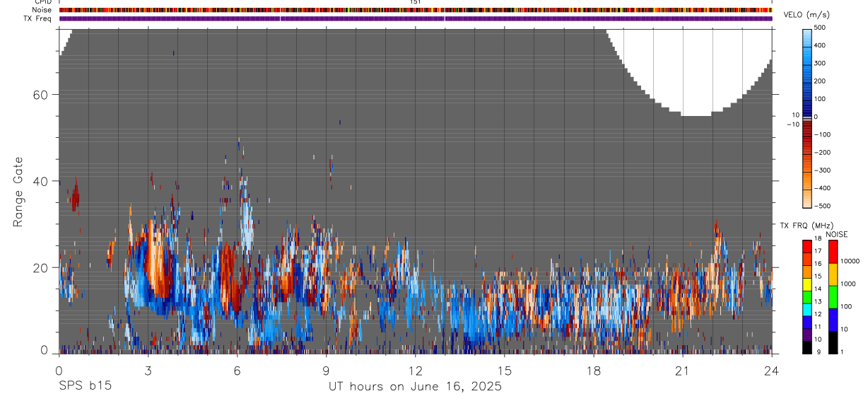Click the x-axis tick label "3"
Screen dimensions: 868x401
coord(148,371)
